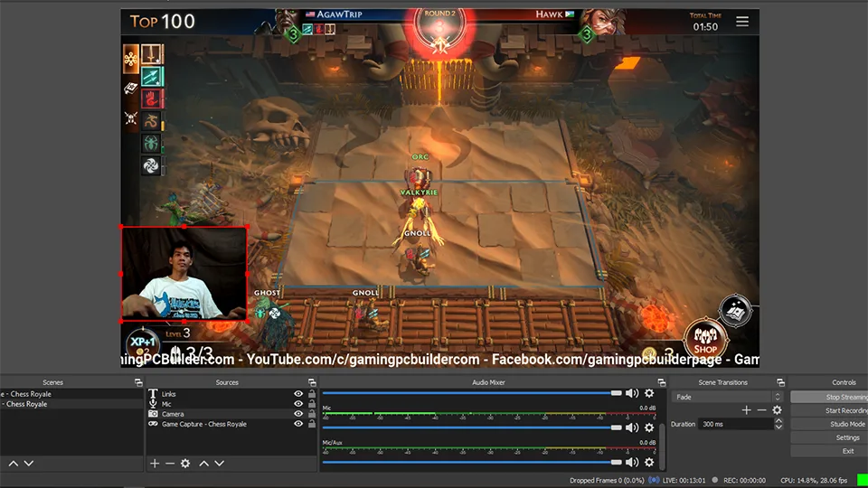The height and width of the screenshot is (488, 868).
Task: Open Mic/Aux channel audio settings gear
Action: click(649, 462)
